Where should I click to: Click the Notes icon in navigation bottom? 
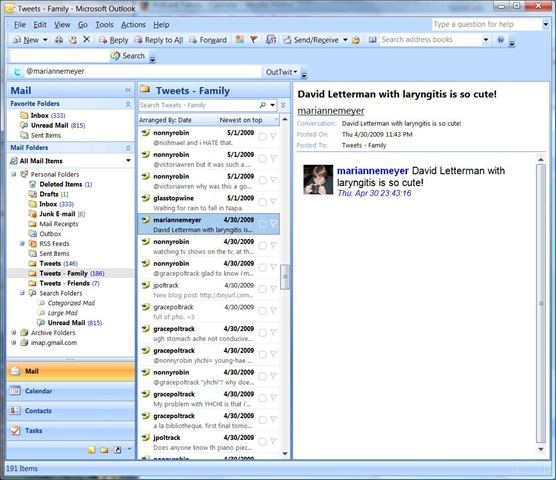pos(91,450)
